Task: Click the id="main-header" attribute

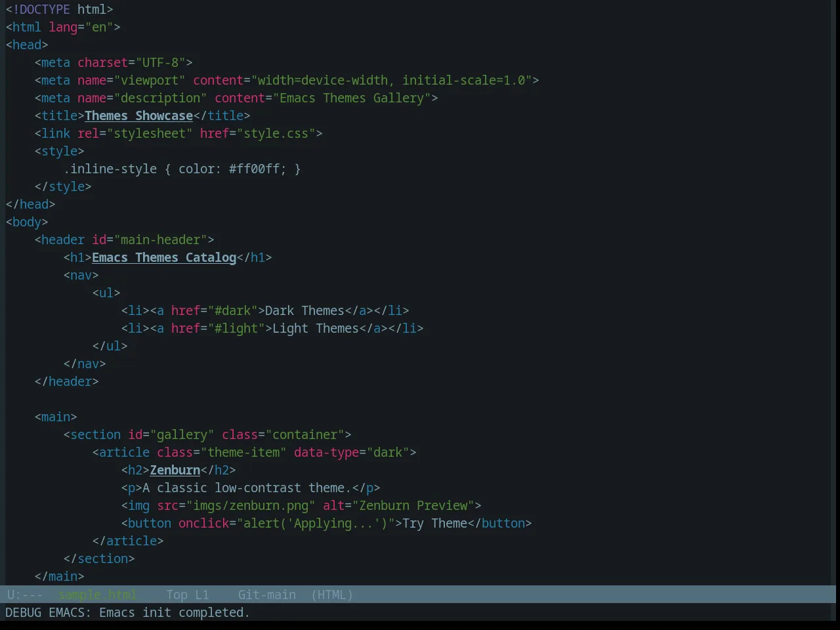Action: (149, 240)
